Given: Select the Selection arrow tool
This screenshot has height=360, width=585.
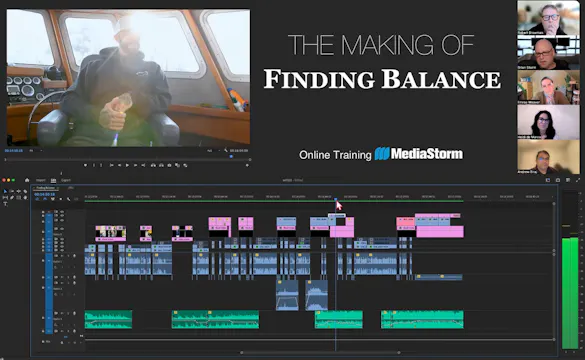Looking at the screenshot, I should [5, 191].
